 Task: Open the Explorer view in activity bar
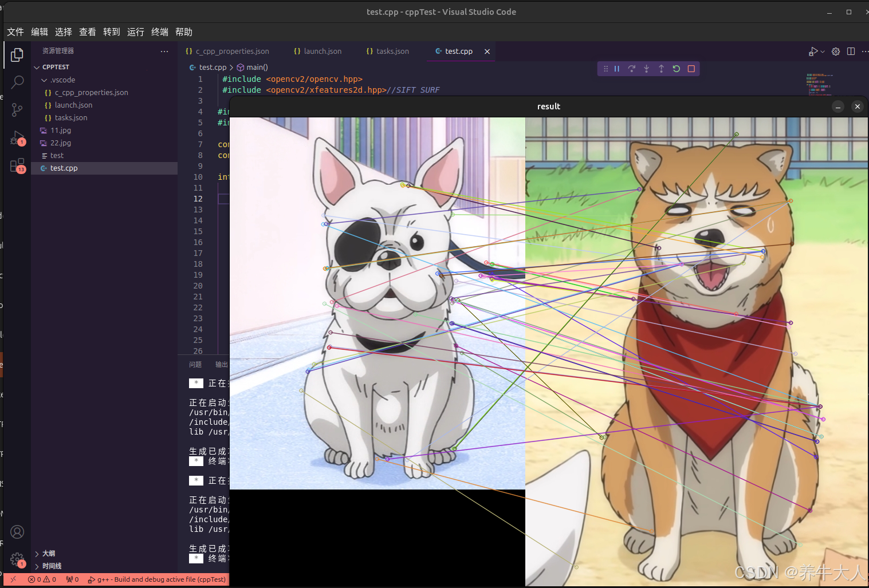click(x=17, y=54)
